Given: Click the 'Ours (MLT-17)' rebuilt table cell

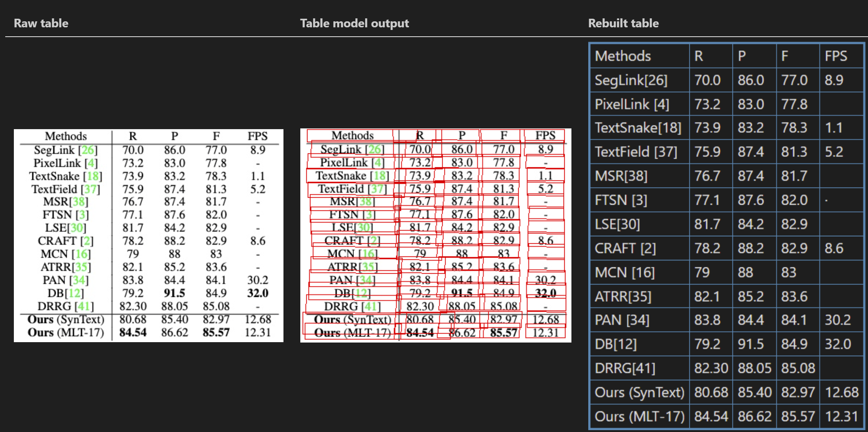Looking at the screenshot, I should coord(639,416).
